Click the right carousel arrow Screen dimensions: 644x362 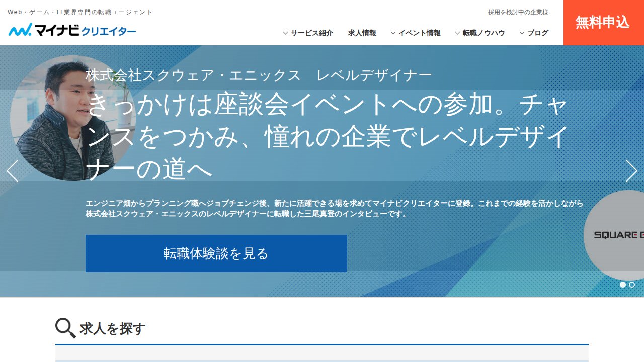pos(631,171)
